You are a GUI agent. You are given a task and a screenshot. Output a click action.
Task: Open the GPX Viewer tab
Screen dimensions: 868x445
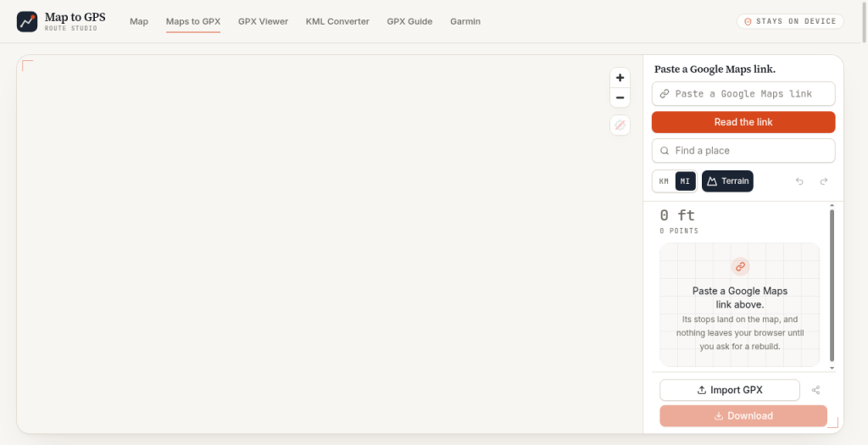(x=263, y=21)
